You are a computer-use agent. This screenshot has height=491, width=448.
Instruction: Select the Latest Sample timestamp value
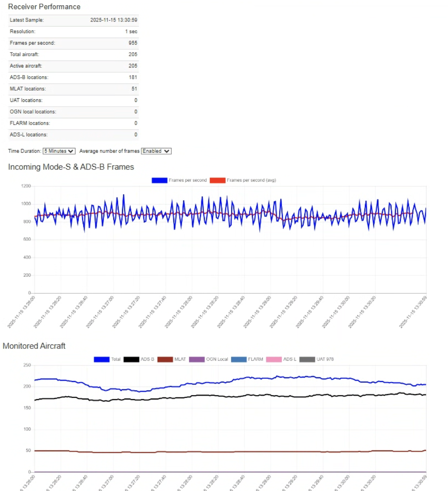pos(113,20)
